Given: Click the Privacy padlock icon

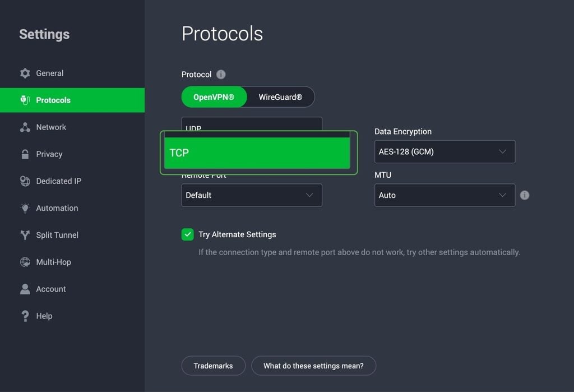Looking at the screenshot, I should (x=25, y=154).
